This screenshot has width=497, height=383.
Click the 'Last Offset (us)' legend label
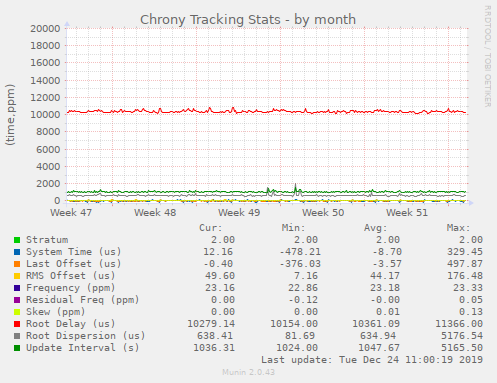point(74,264)
